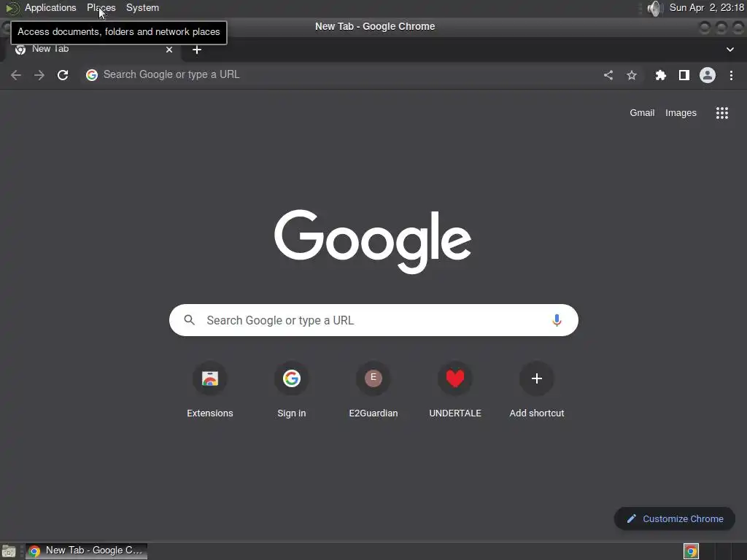Close the New Tab tab
747x560 pixels.
[x=169, y=50]
